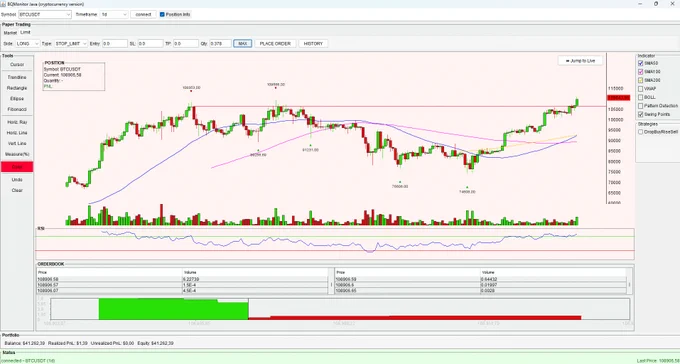Click ask price 108906.59 in orderbook
Screen dimensions: 680x364
coord(346,279)
